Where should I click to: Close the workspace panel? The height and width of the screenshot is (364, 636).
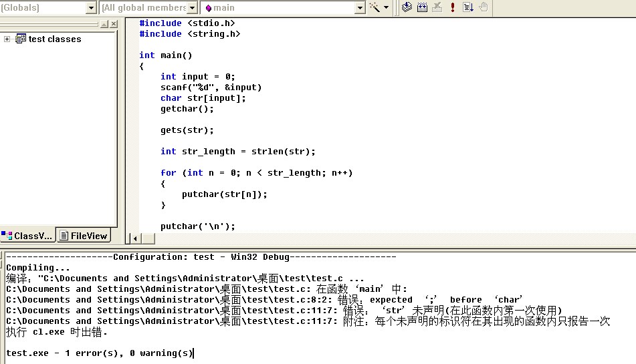click(x=114, y=24)
